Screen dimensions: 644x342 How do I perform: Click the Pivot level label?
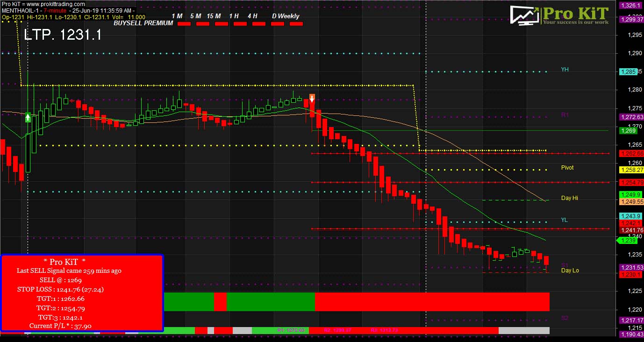[567, 167]
